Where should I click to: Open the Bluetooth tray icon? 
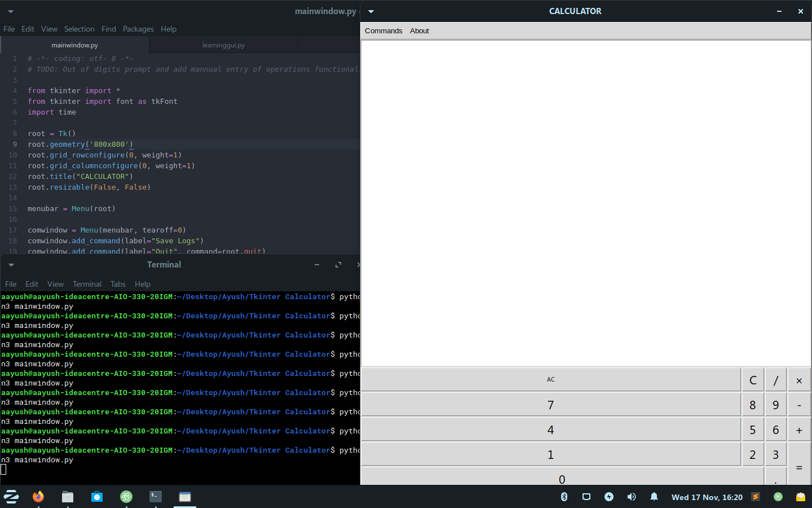click(x=564, y=497)
